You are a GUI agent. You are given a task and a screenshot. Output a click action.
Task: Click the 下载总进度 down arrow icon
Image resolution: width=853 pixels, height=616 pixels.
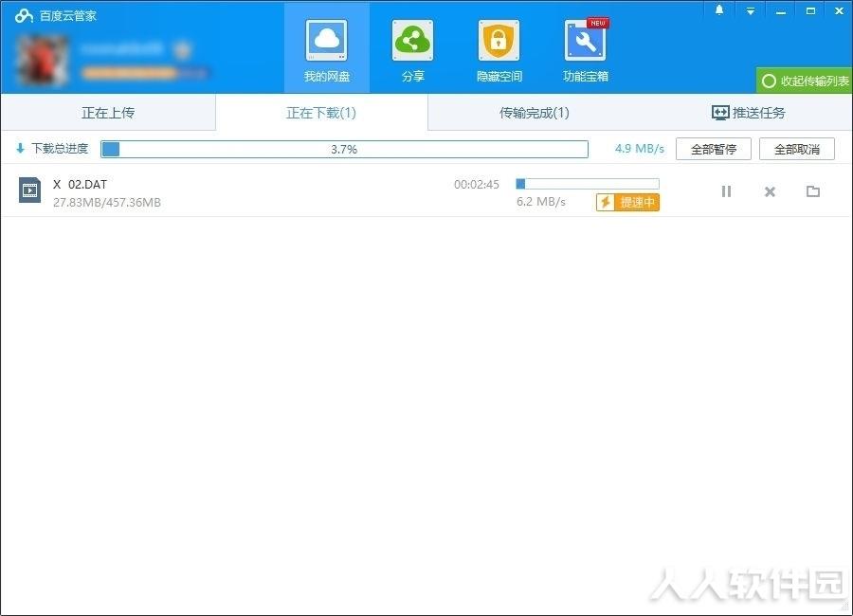(x=20, y=148)
